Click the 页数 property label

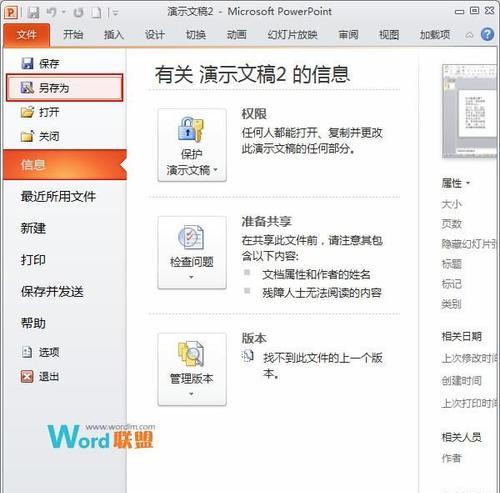(x=452, y=224)
